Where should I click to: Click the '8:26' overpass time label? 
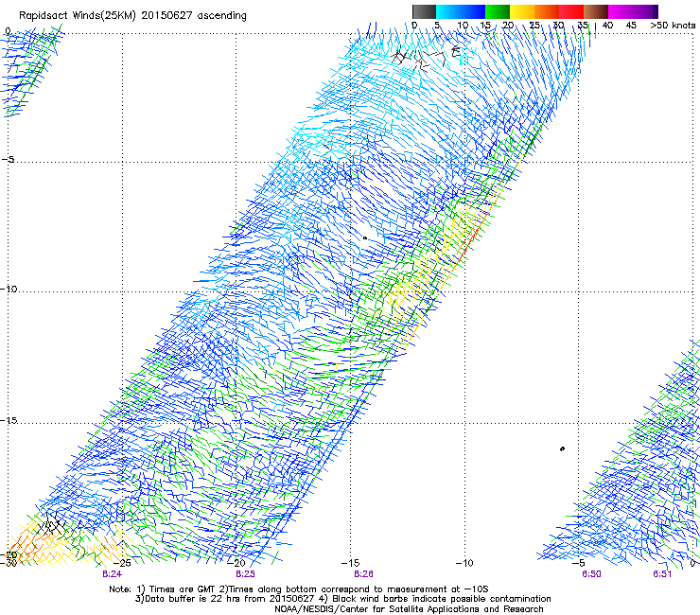[363, 574]
